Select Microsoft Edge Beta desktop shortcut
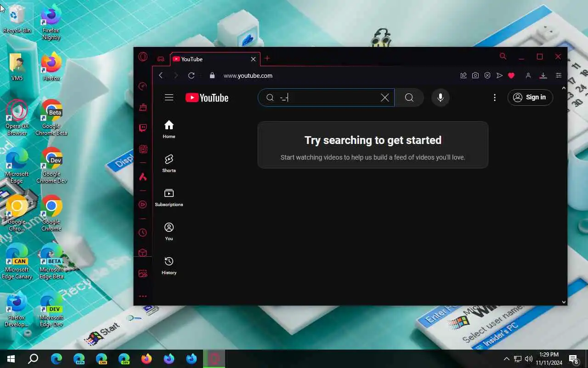 click(x=51, y=261)
